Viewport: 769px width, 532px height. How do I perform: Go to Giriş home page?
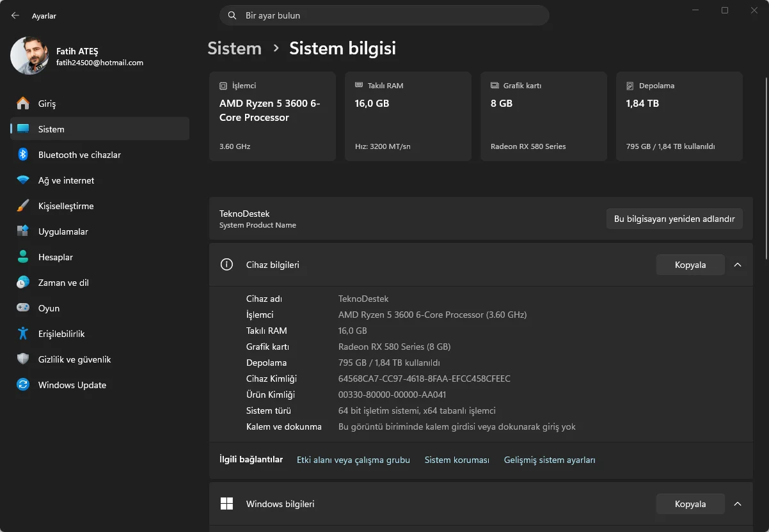point(100,104)
